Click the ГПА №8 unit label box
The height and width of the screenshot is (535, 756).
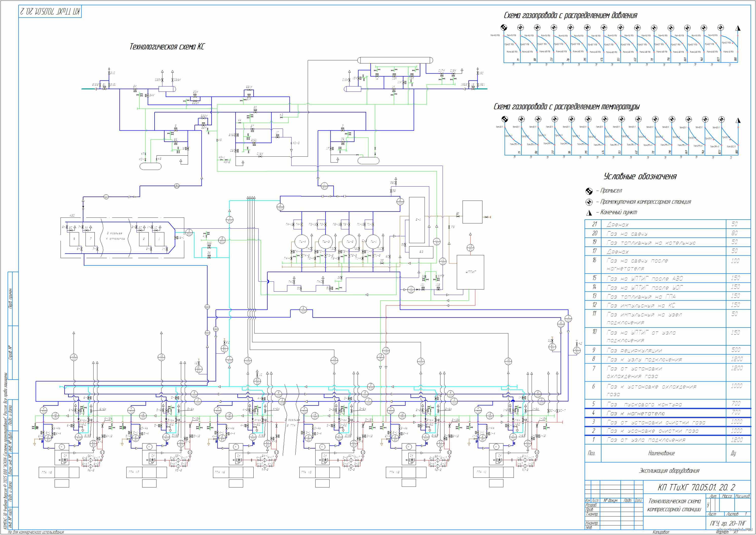[x=47, y=472]
